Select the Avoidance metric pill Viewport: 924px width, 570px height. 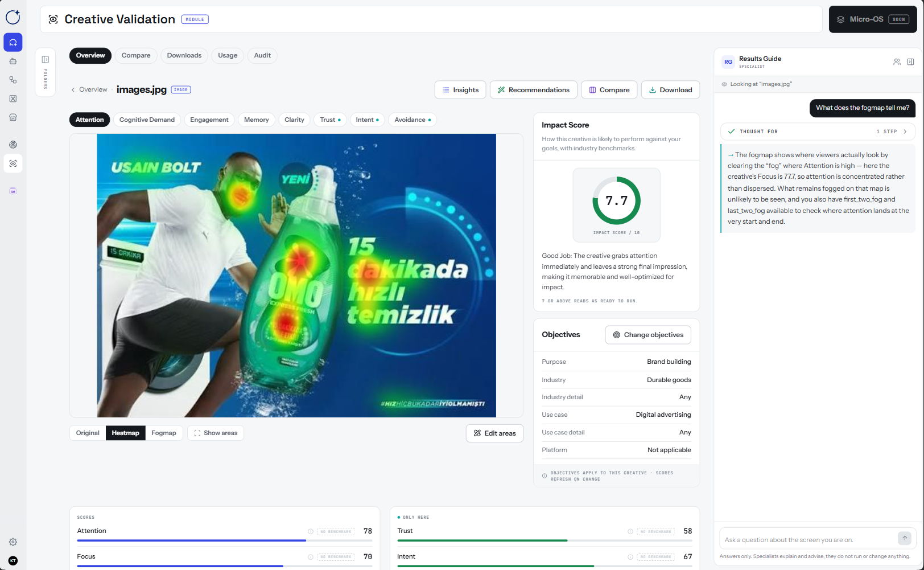tap(412, 120)
